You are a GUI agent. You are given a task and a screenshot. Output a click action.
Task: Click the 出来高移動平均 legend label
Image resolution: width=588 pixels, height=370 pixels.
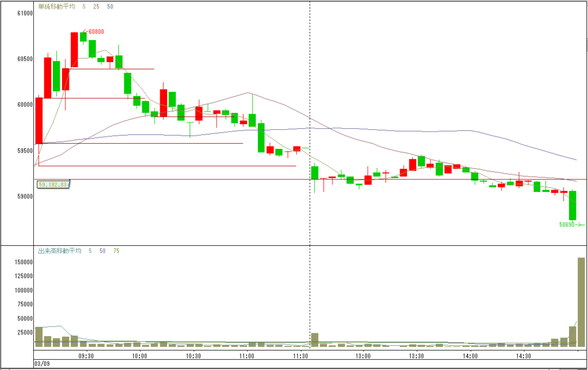coord(60,250)
